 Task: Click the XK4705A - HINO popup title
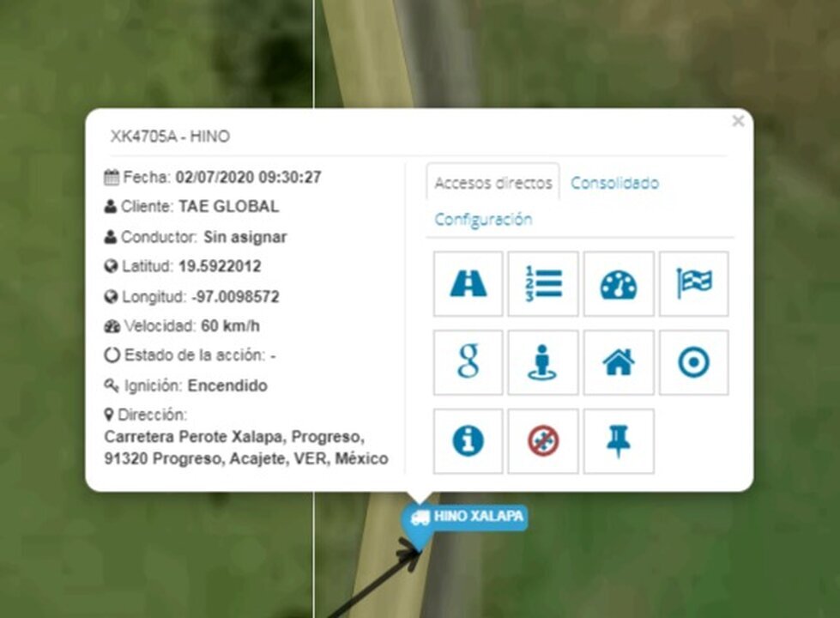pos(170,136)
